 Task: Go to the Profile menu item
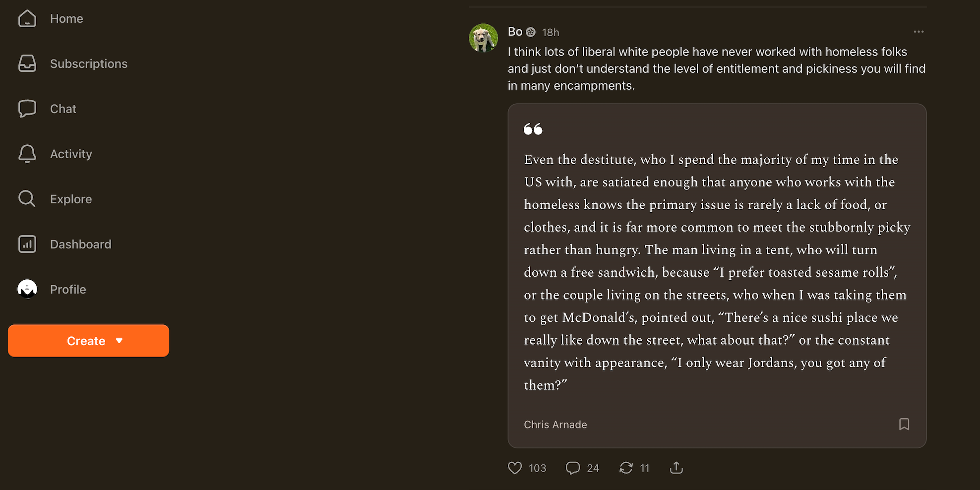(x=68, y=289)
